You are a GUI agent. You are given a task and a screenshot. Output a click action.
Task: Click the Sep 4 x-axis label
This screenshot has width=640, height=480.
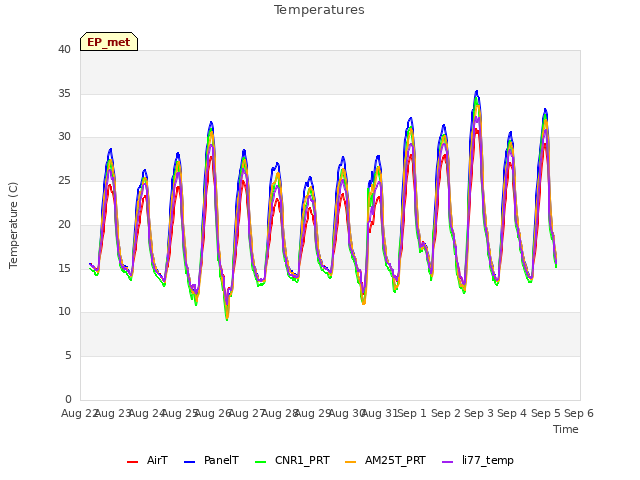512,413
